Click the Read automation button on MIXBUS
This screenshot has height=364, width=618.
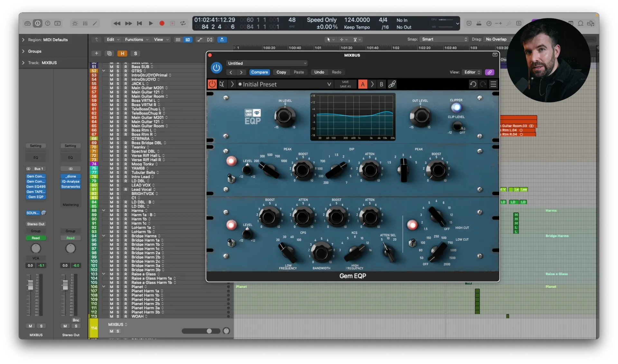(36, 238)
